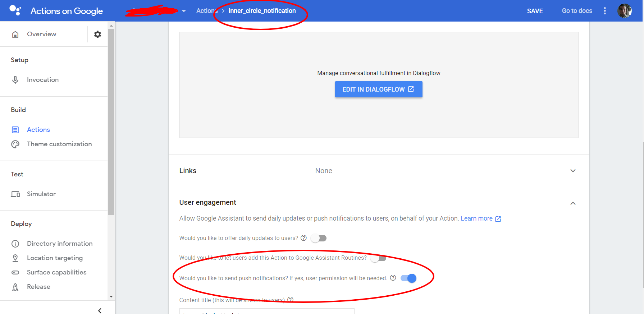Click EDIT IN DIALOGFLOW button
The height and width of the screenshot is (314, 644).
point(379,89)
